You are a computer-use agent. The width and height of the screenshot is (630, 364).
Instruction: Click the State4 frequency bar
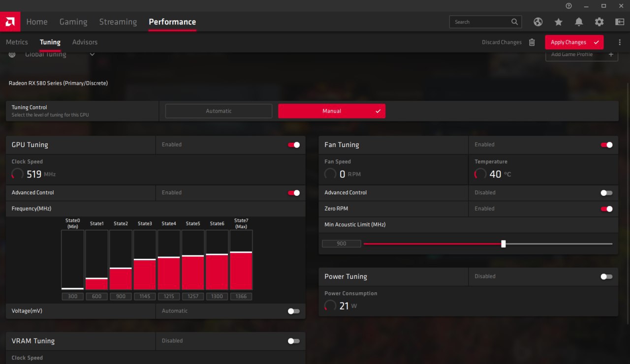169,260
